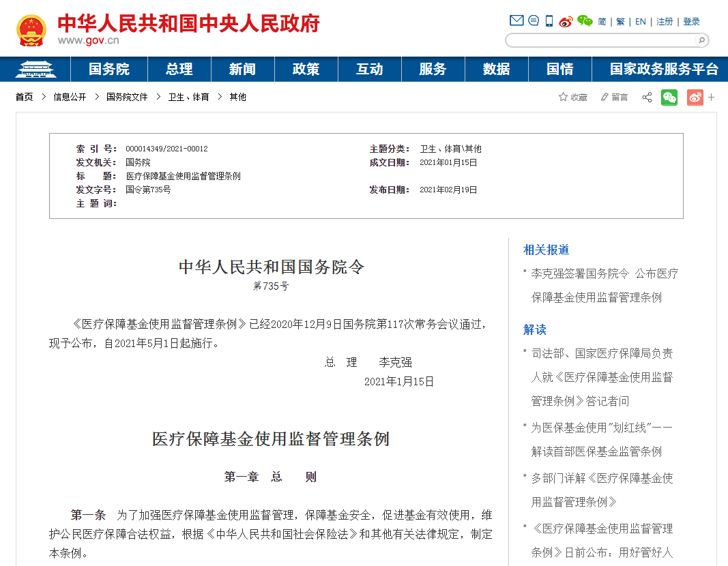Open the 政策 navigation menu
Viewport: 728px width, 566px height.
click(306, 69)
